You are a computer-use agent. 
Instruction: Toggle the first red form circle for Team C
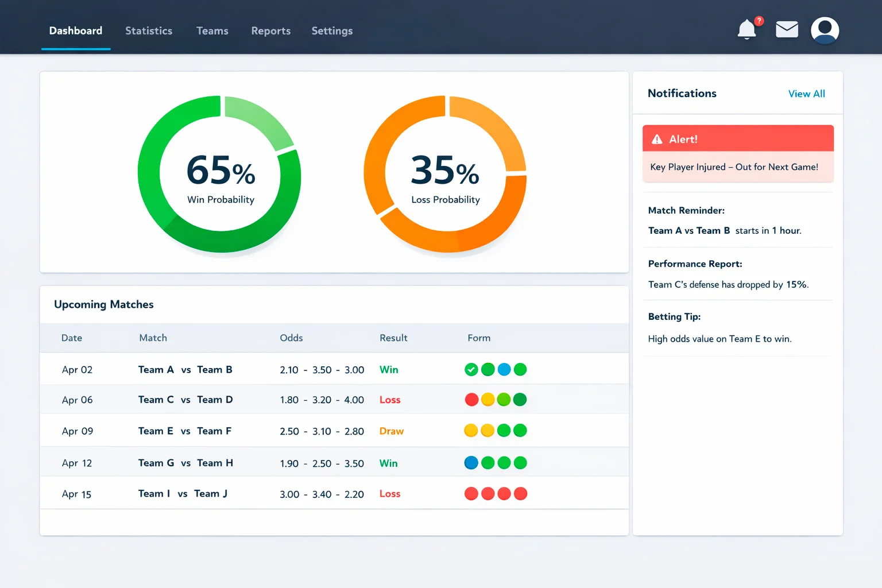coord(471,399)
